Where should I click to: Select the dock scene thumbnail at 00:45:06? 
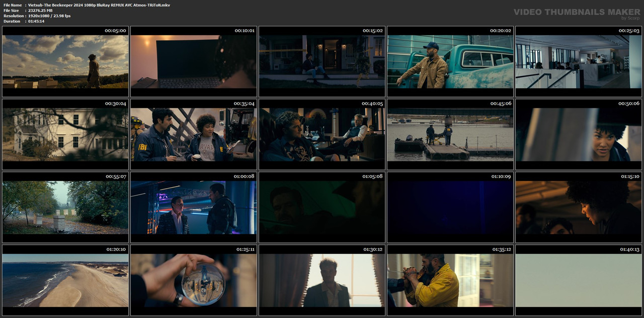(450, 134)
